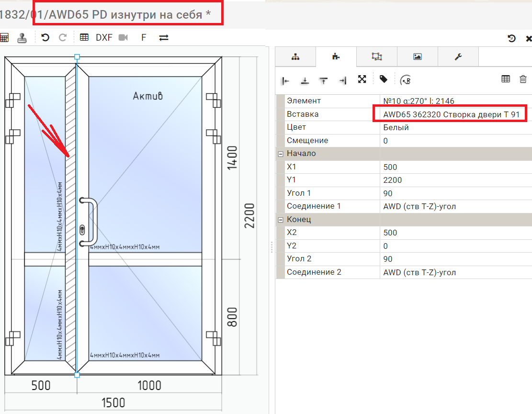The height and width of the screenshot is (414, 532).
Task: Select the puzzle piece tab
Action: pos(336,56)
